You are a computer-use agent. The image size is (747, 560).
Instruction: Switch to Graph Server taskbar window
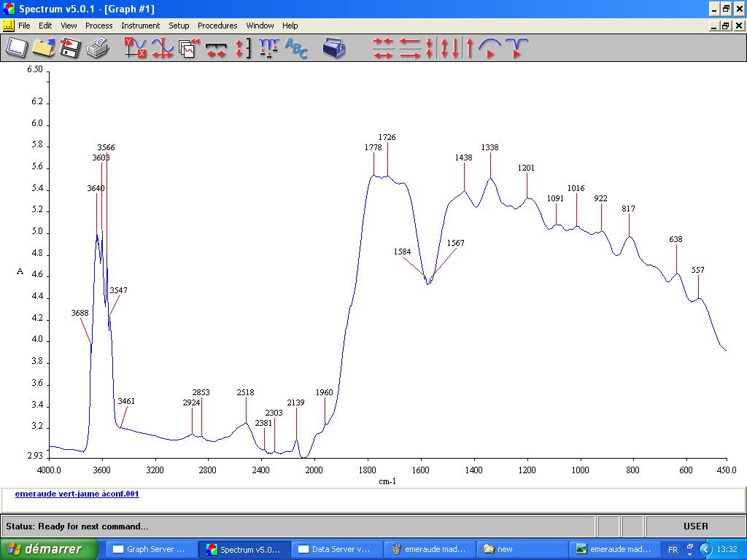[152, 549]
